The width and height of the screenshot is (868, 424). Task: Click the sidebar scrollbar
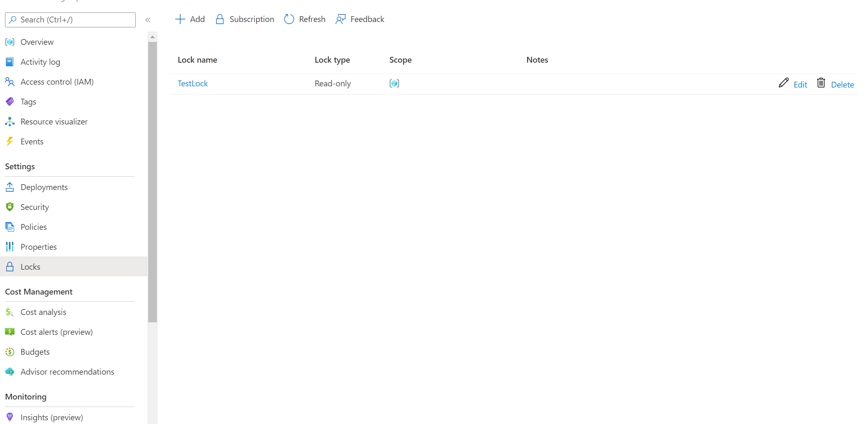[x=152, y=178]
